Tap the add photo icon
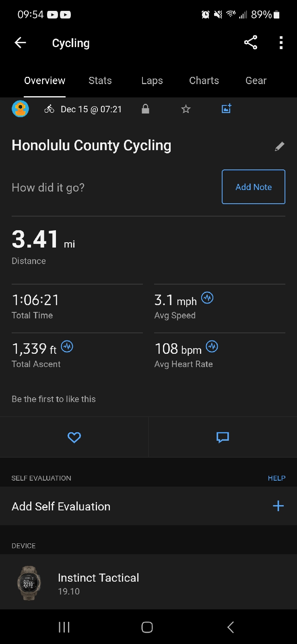Screen dimensions: 297x644 [x=227, y=109]
